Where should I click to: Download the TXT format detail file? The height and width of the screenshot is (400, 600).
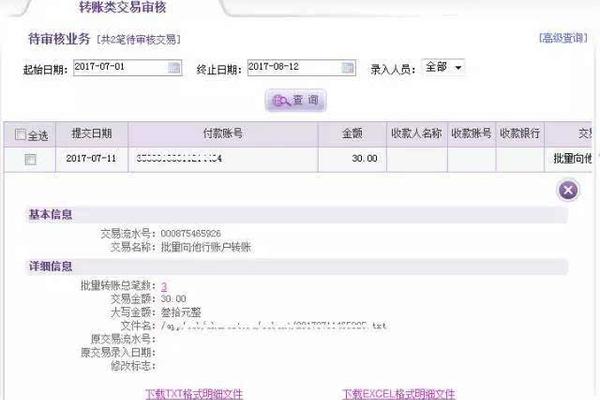[194, 394]
